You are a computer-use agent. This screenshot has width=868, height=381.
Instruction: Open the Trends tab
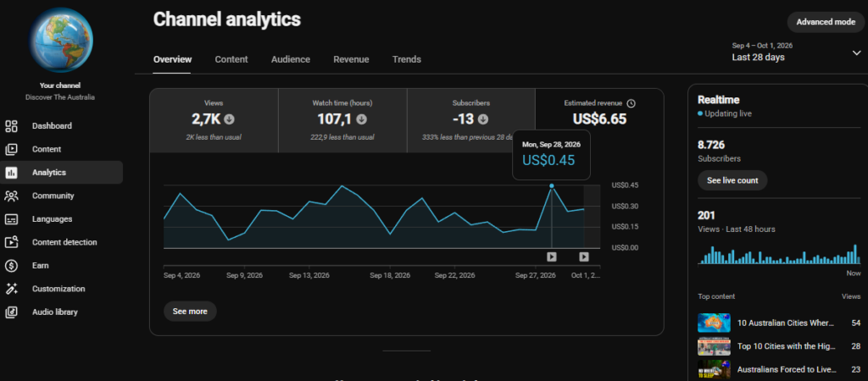coord(407,59)
